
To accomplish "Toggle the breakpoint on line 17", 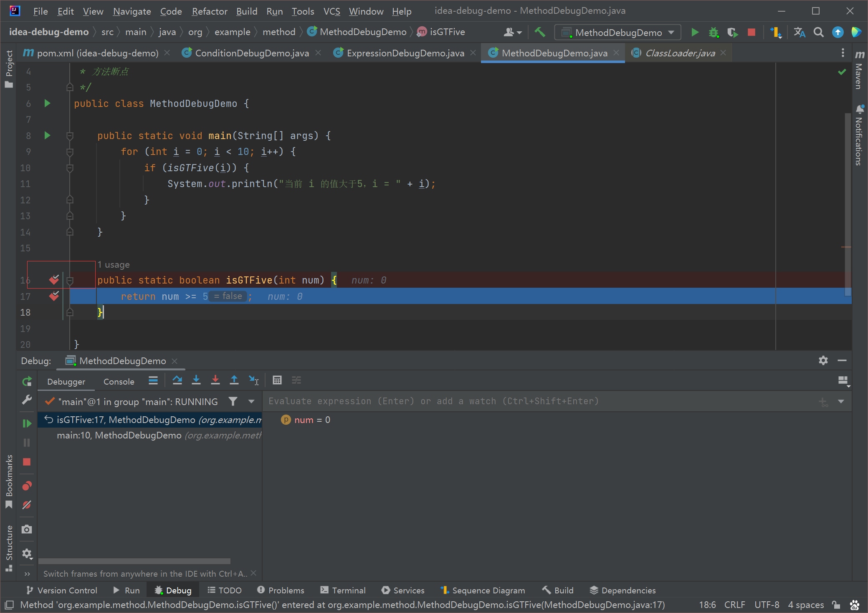I will point(54,296).
